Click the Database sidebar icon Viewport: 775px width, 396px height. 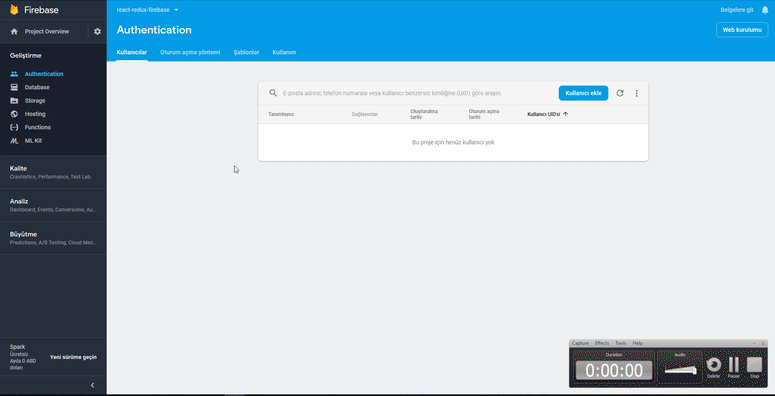[14, 88]
